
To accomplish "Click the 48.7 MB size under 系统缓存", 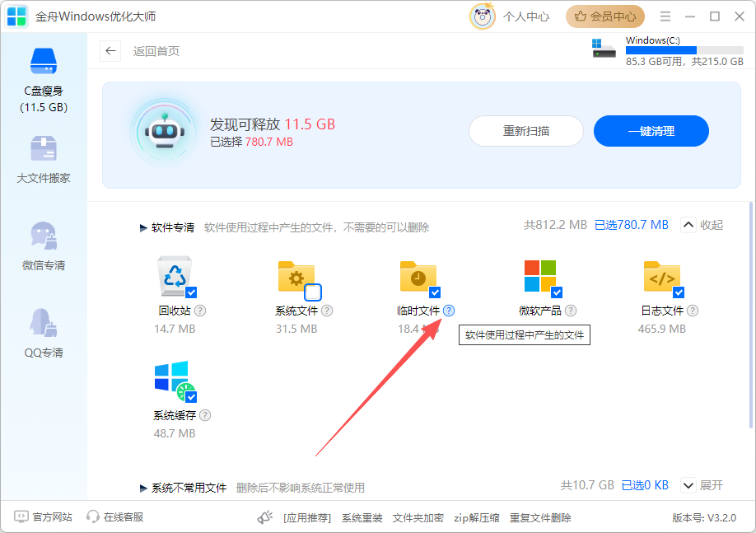I will point(175,433).
